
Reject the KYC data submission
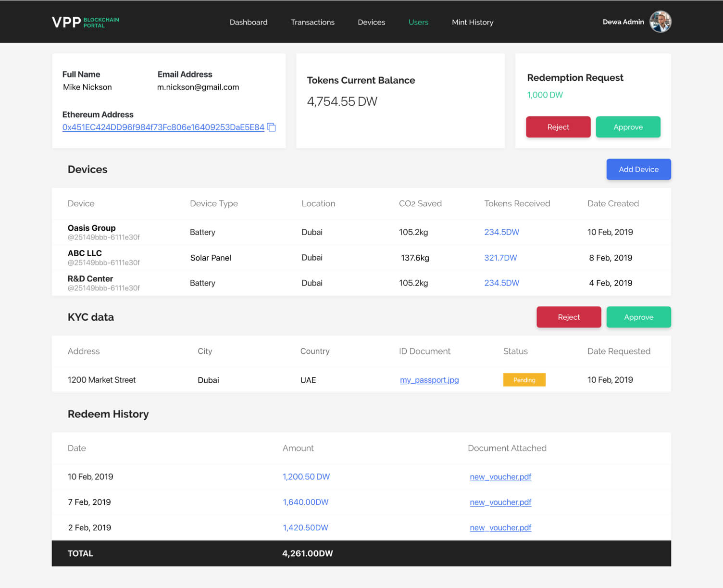(x=569, y=317)
